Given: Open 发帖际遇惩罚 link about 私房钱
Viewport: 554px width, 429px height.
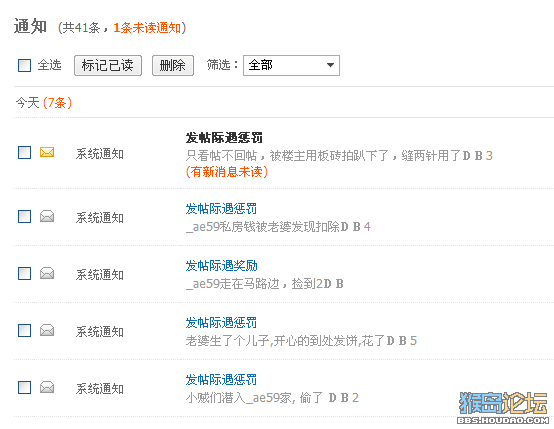Looking at the screenshot, I should tap(221, 209).
